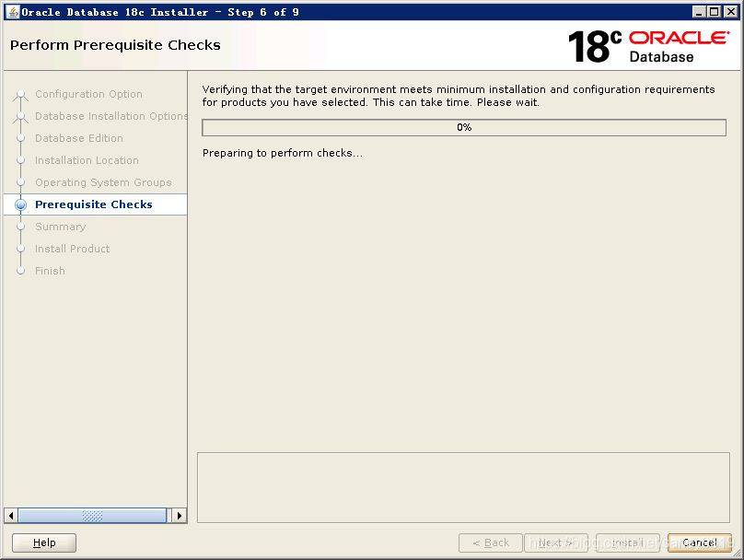The height and width of the screenshot is (560, 744).
Task: Click the Next button
Action: (556, 542)
